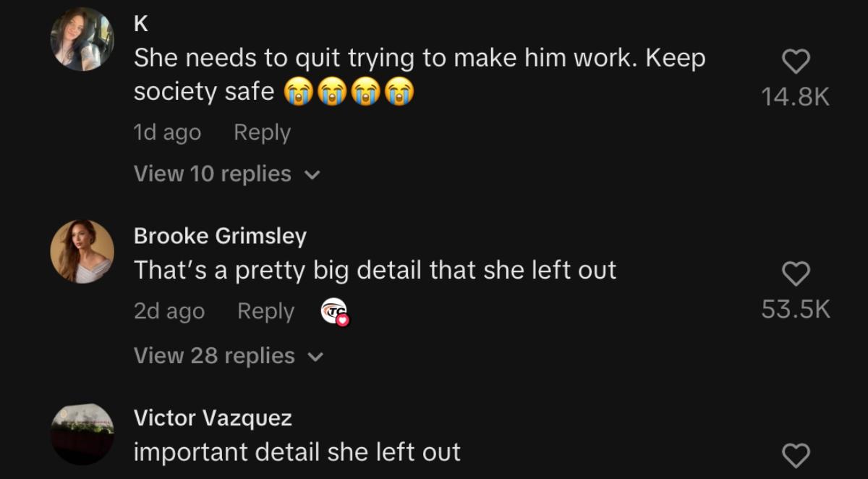This screenshot has width=868, height=479.
Task: Expand View 10 replies under K's comment
Action: pos(226,174)
